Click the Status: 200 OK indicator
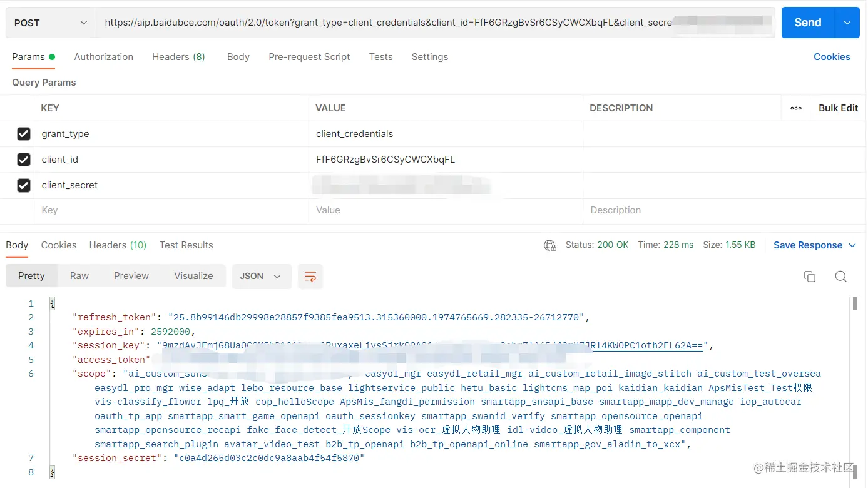The width and height of the screenshot is (868, 488). [597, 245]
